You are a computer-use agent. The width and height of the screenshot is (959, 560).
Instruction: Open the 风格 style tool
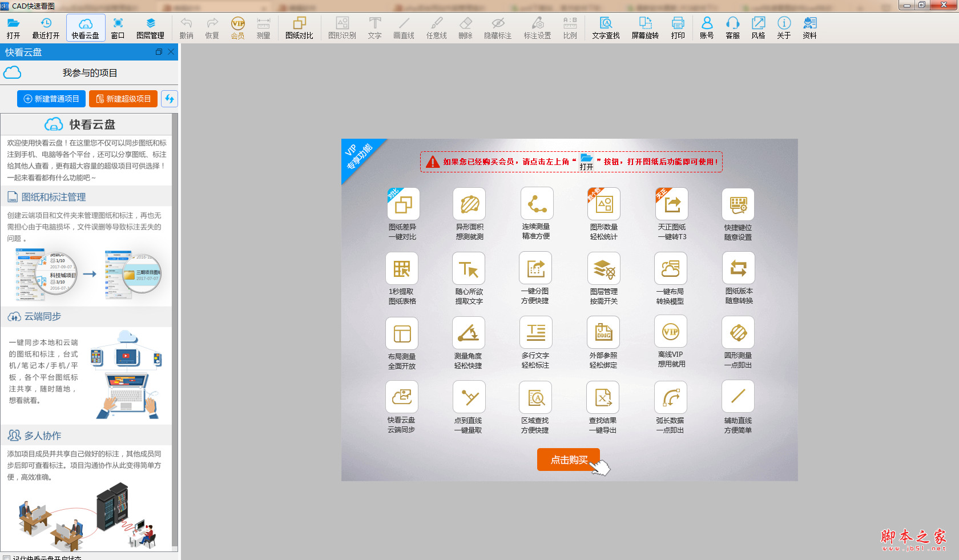click(758, 27)
